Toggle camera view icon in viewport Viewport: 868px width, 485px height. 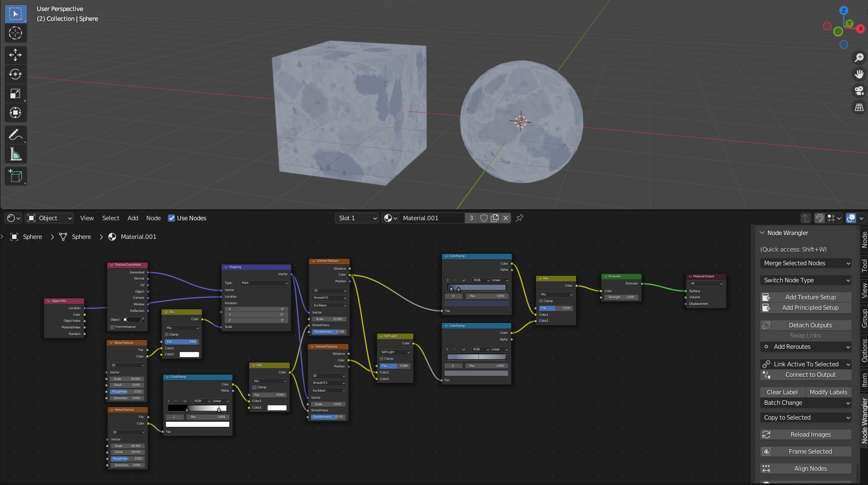click(x=859, y=91)
